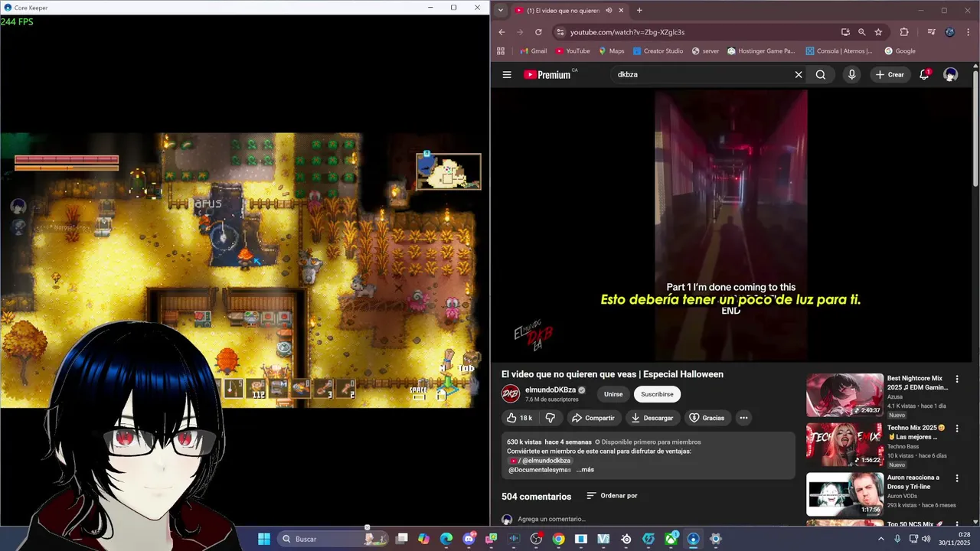Expand description with ...más
The height and width of the screenshot is (551, 980).
(x=585, y=470)
